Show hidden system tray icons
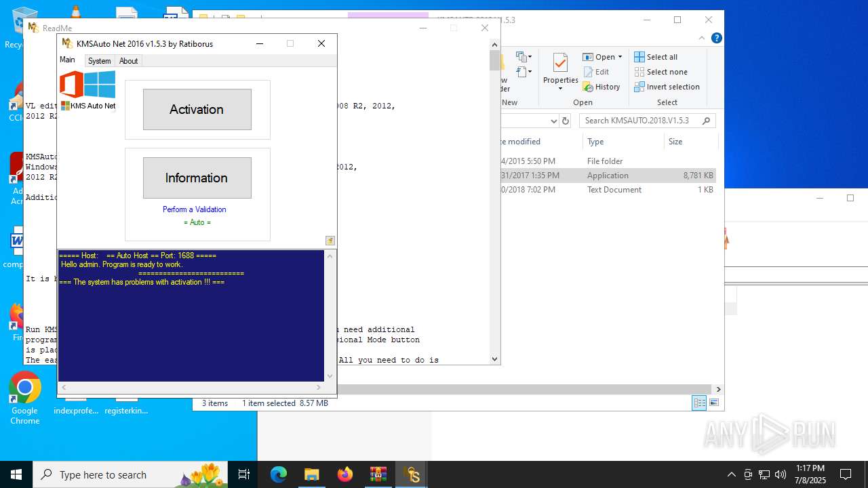The width and height of the screenshot is (868, 488). coord(732,474)
